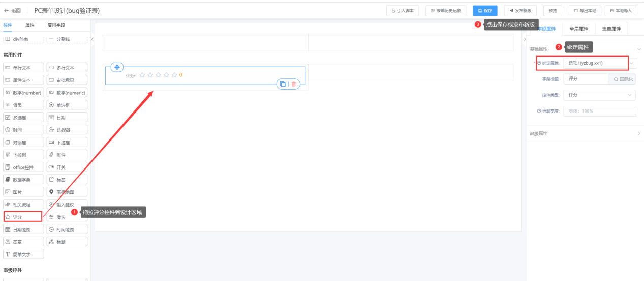
Task: Click the 返回 back button
Action: tap(13, 10)
